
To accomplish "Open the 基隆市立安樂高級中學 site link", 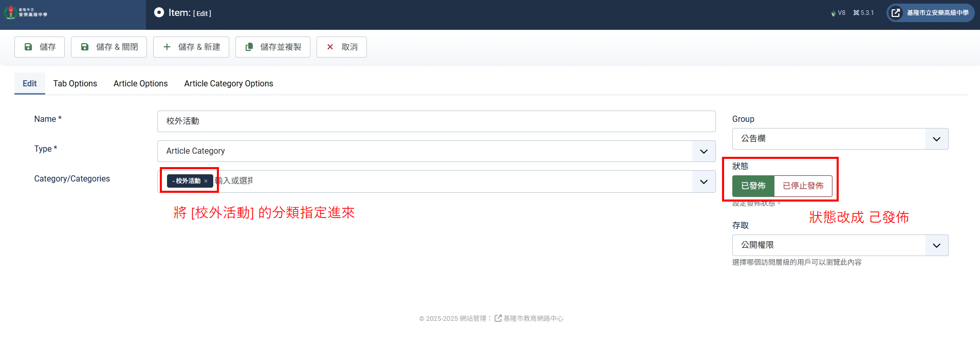I will tap(930, 13).
